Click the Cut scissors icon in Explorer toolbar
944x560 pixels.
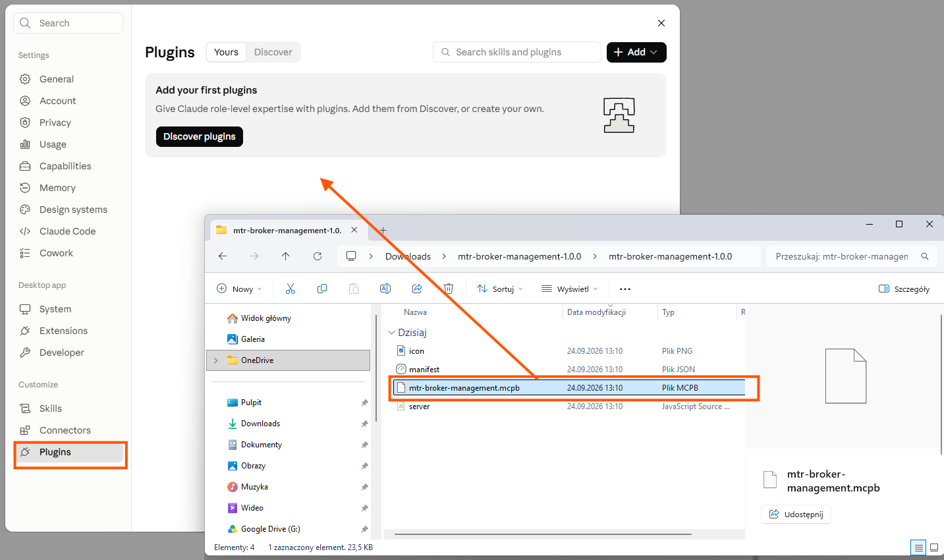[291, 289]
